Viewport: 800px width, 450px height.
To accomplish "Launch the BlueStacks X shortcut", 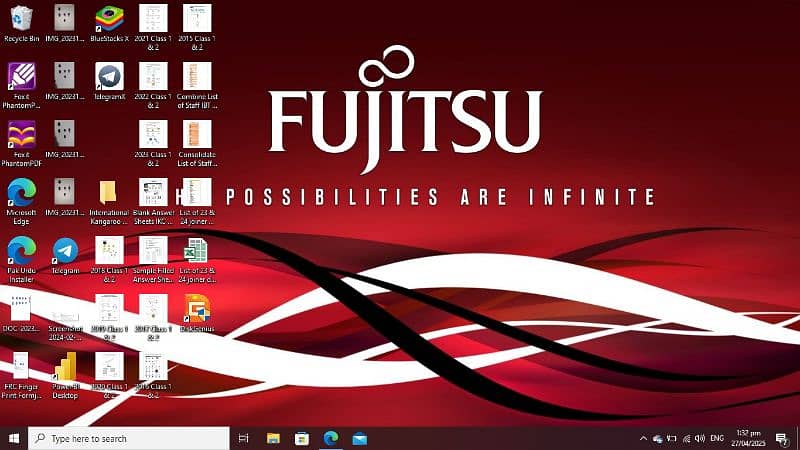I will coord(109,23).
